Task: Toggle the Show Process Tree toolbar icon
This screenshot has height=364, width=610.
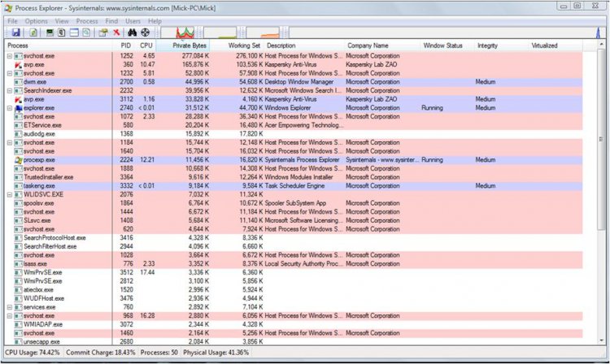Action: click(62, 32)
